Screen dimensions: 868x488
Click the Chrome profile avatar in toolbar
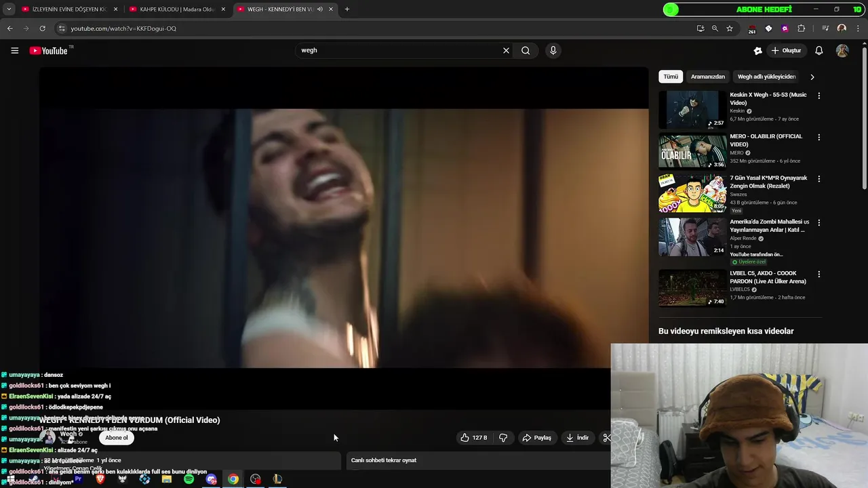tap(842, 28)
